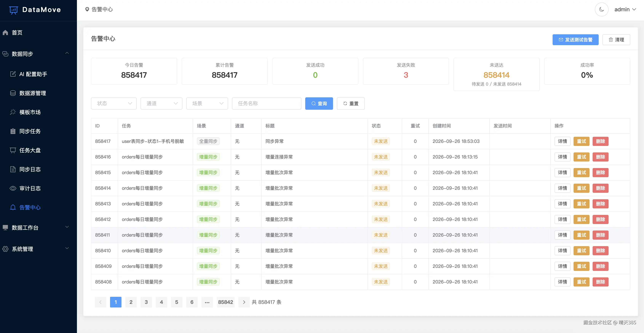
Task: Click the pagination ellipsis jump button
Action: [207, 302]
